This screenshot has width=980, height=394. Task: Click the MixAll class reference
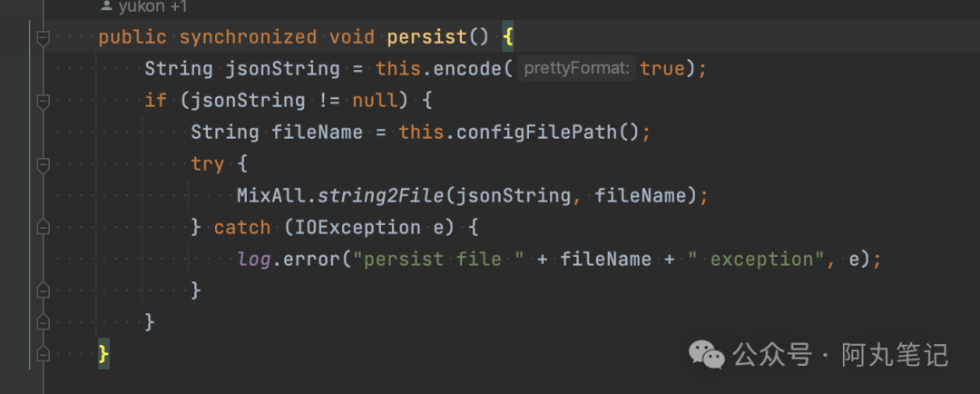pos(269,195)
